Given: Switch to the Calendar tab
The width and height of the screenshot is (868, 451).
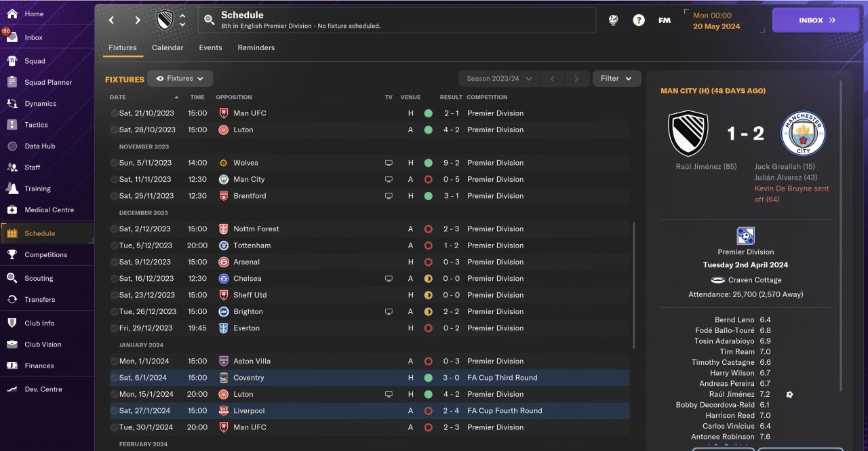Looking at the screenshot, I should (x=167, y=48).
